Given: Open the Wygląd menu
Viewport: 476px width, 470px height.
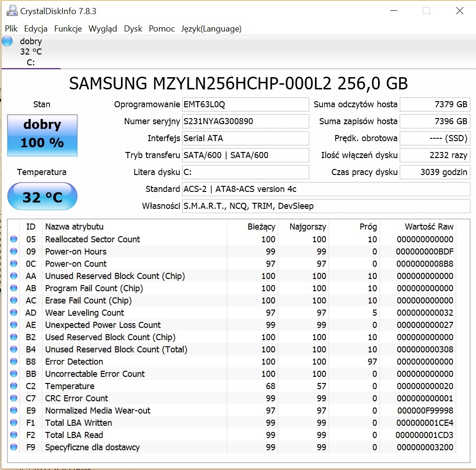Looking at the screenshot, I should click(x=103, y=29).
